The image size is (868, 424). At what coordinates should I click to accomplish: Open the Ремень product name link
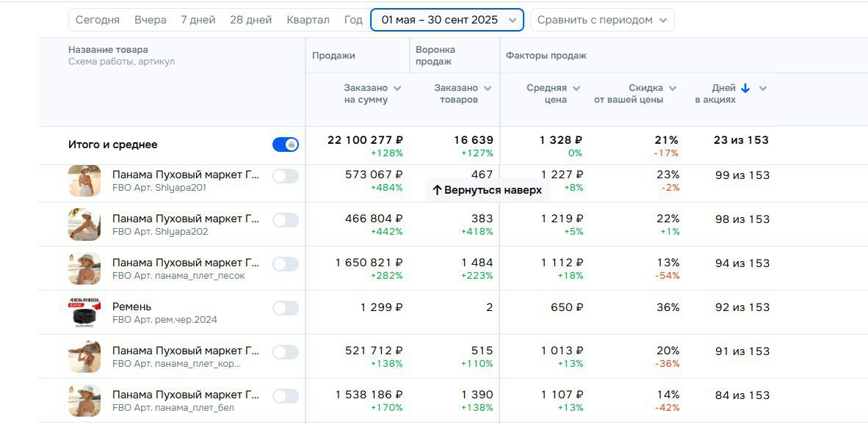pos(132,307)
